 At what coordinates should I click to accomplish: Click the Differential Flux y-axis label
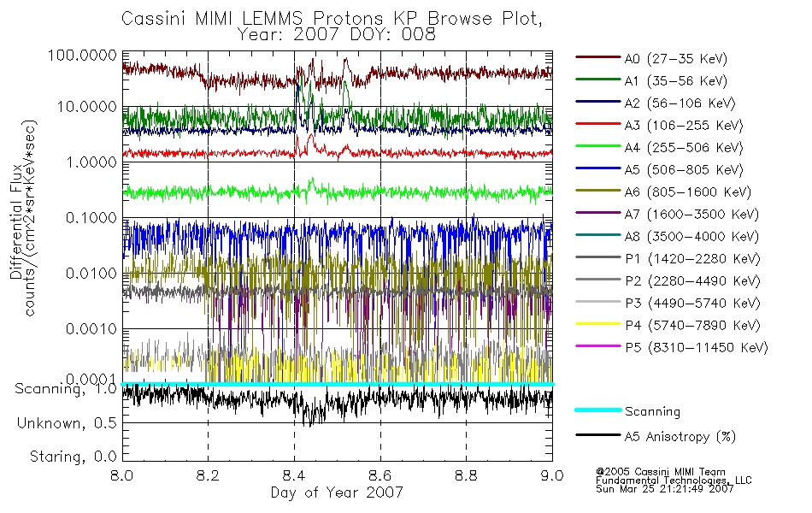pyautogui.click(x=16, y=221)
